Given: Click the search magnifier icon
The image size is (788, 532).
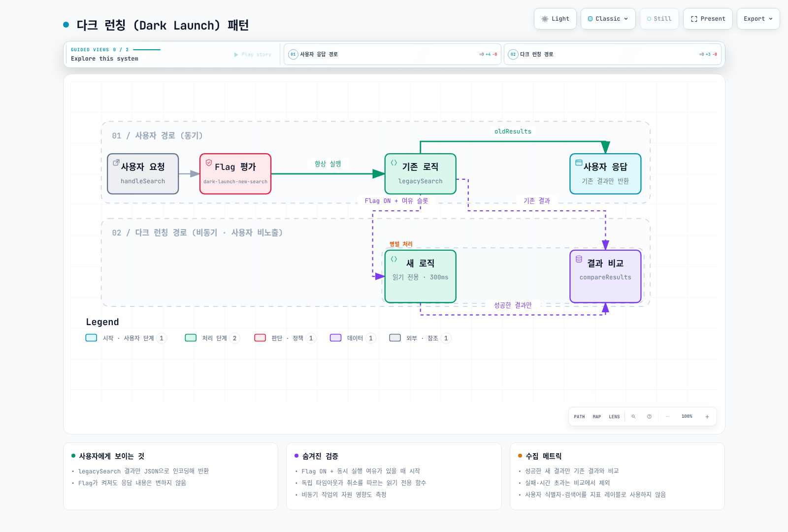Looking at the screenshot, I should tap(634, 417).
